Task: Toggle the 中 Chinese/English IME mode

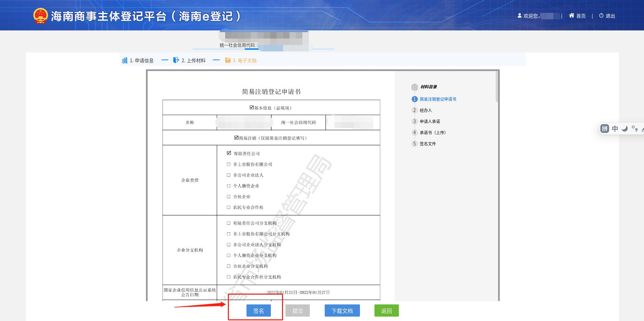Action: 615,129
